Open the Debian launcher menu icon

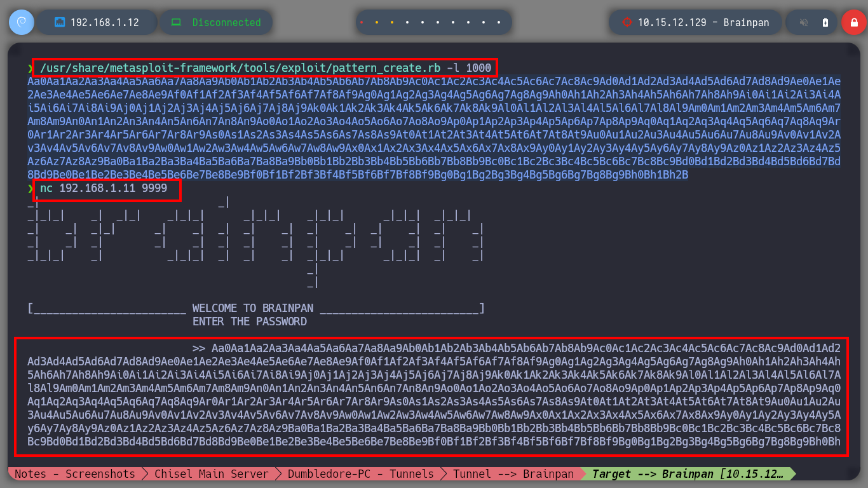[x=21, y=22]
